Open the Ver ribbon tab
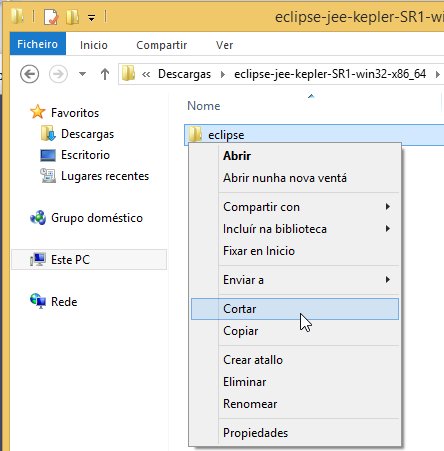The image size is (444, 451). pos(224,45)
